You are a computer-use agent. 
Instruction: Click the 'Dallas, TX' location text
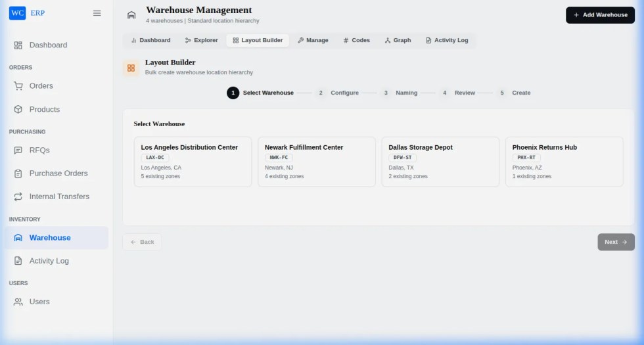[402, 168]
